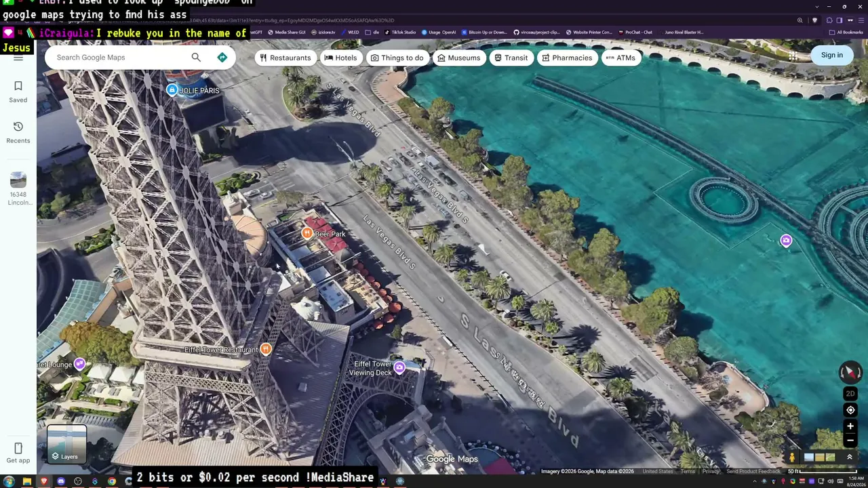Screen dimensions: 868x488
Task: Click the Sign in button
Action: pyautogui.click(x=831, y=56)
